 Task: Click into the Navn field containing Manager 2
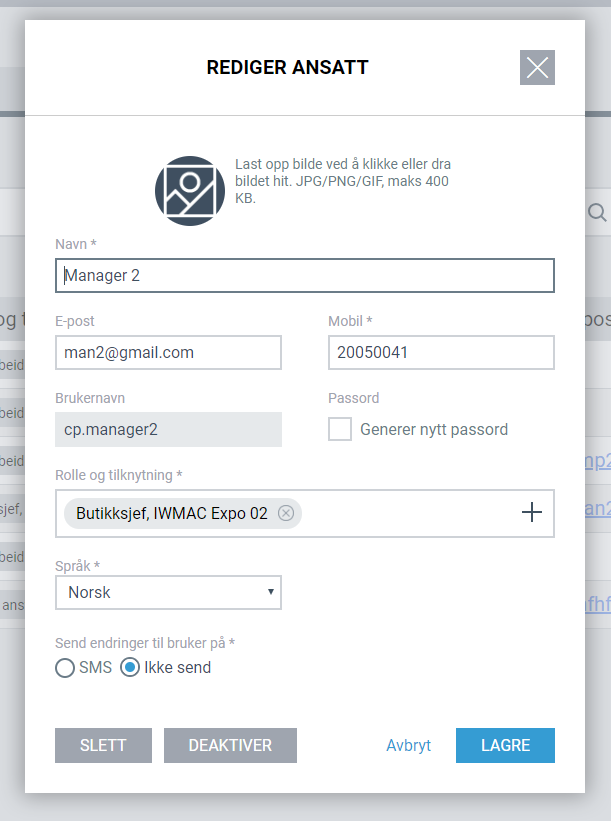[x=305, y=275]
